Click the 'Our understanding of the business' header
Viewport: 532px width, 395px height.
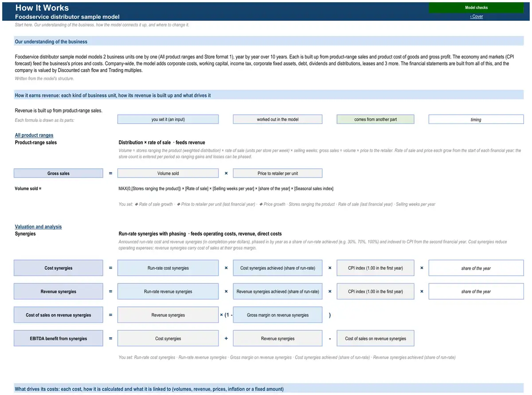coord(269,42)
